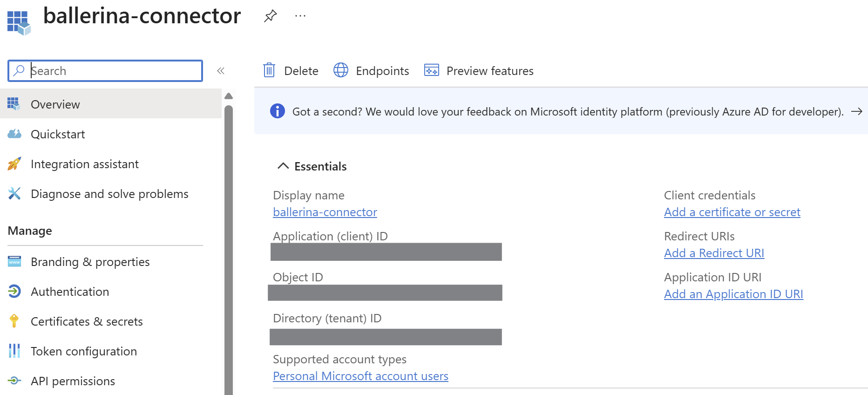Focus the sidebar Search field
Screen dimensions: 868x395
click(x=105, y=71)
